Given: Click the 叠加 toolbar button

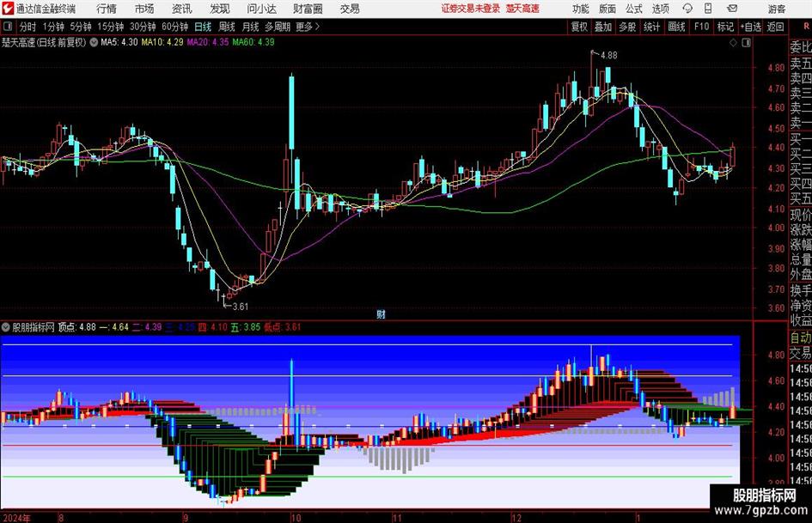Looking at the screenshot, I should [603, 27].
